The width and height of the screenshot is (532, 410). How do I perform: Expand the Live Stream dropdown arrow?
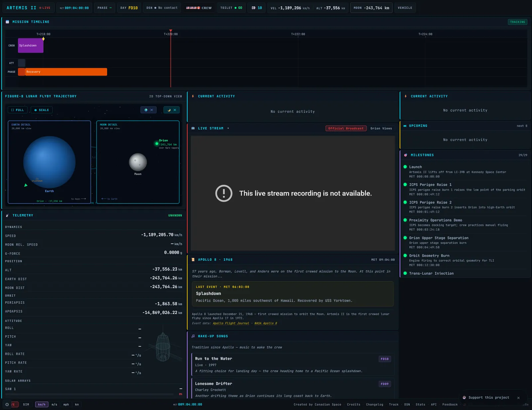tap(228, 128)
